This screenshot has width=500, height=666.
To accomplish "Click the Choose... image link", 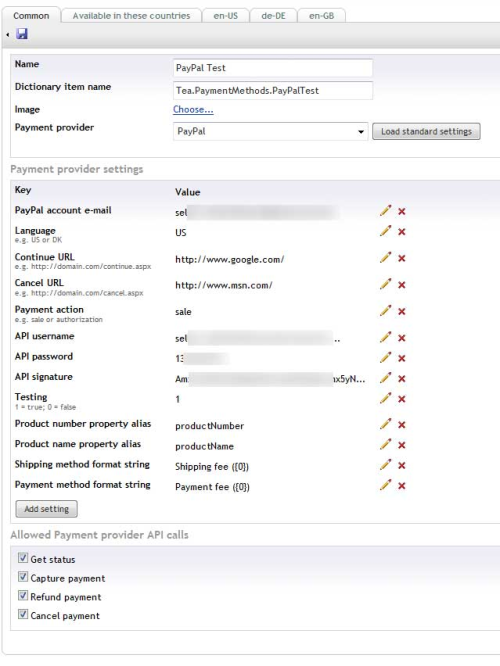I will (x=193, y=109).
